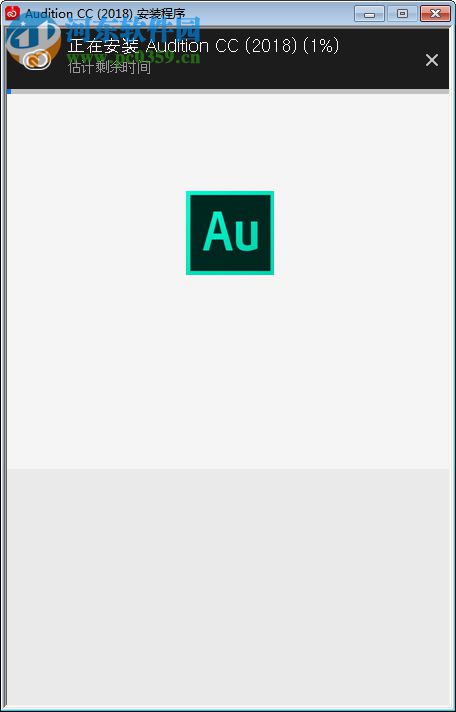
Task: Click the white area above the Au logo
Action: (x=228, y=142)
